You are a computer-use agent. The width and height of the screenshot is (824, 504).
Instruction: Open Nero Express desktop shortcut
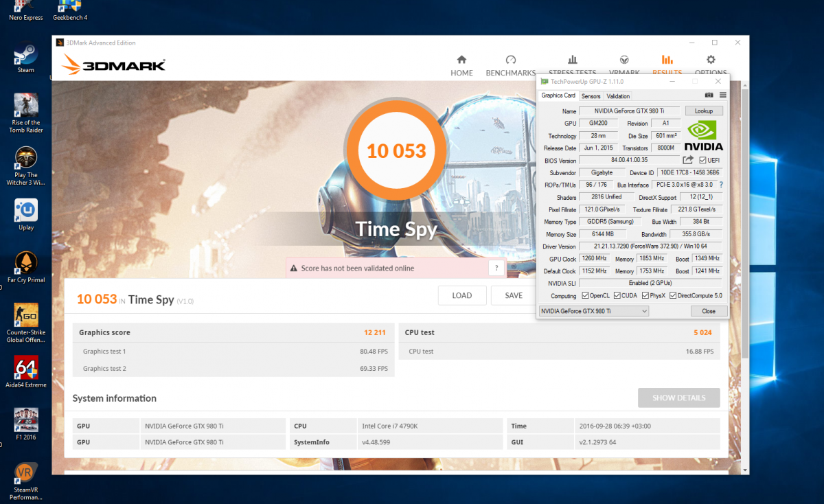point(26,10)
